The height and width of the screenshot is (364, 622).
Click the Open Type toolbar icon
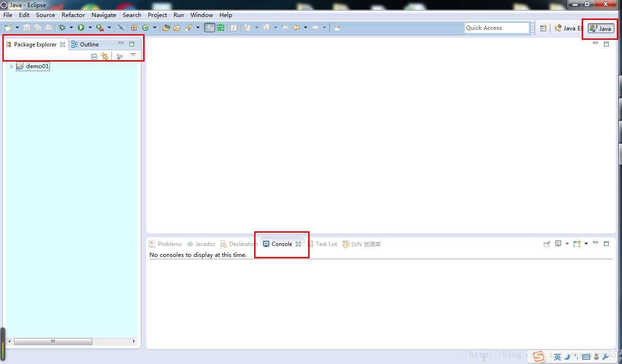[x=166, y=28]
